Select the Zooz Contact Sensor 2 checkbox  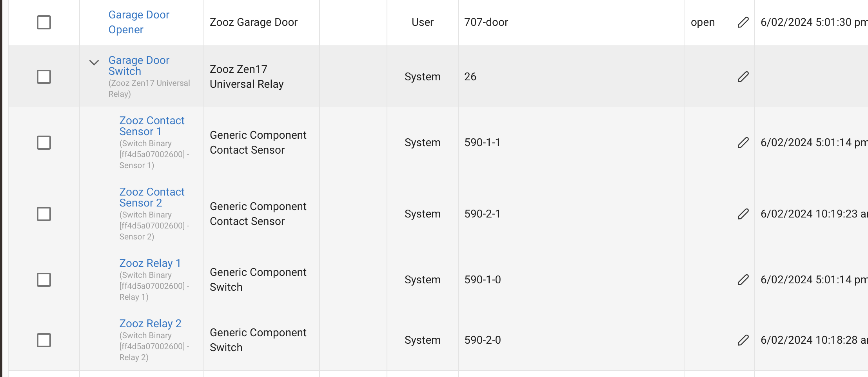point(44,214)
